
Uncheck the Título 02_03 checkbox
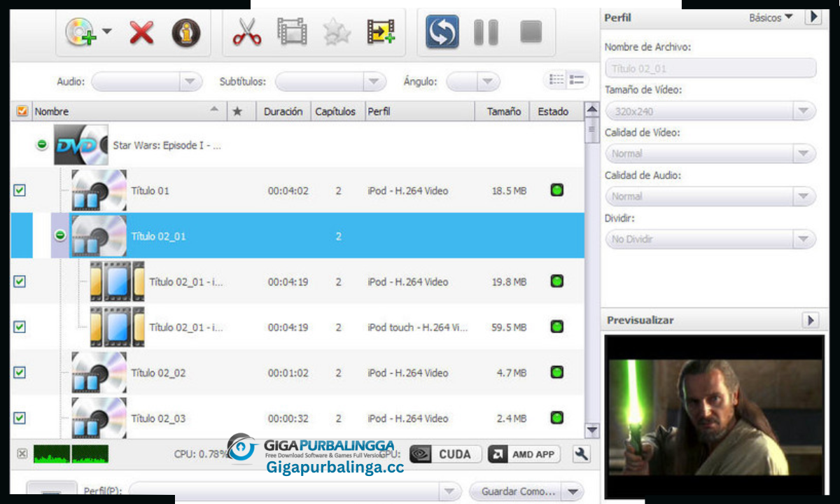20,418
